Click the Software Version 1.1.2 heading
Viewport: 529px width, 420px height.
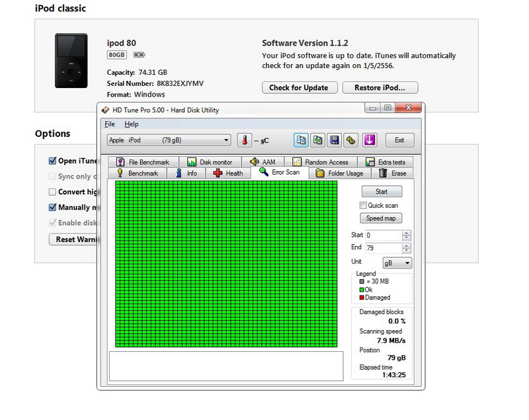coord(305,43)
